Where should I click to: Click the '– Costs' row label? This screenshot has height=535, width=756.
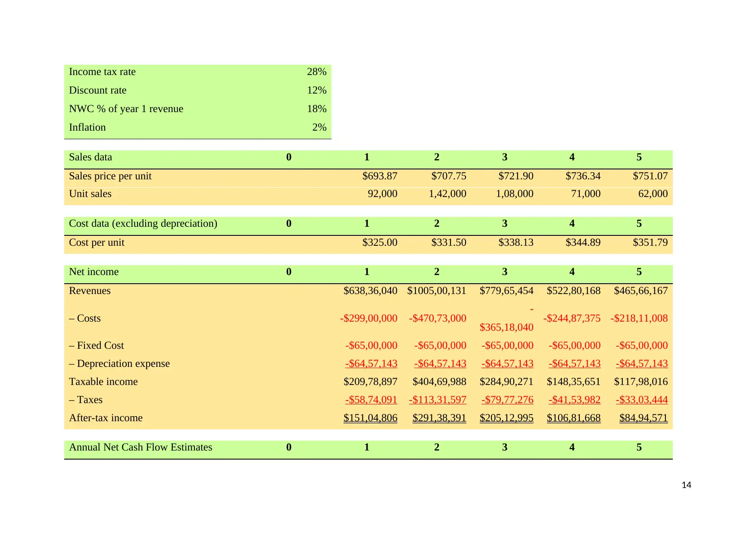pyautogui.click(x=84, y=318)
